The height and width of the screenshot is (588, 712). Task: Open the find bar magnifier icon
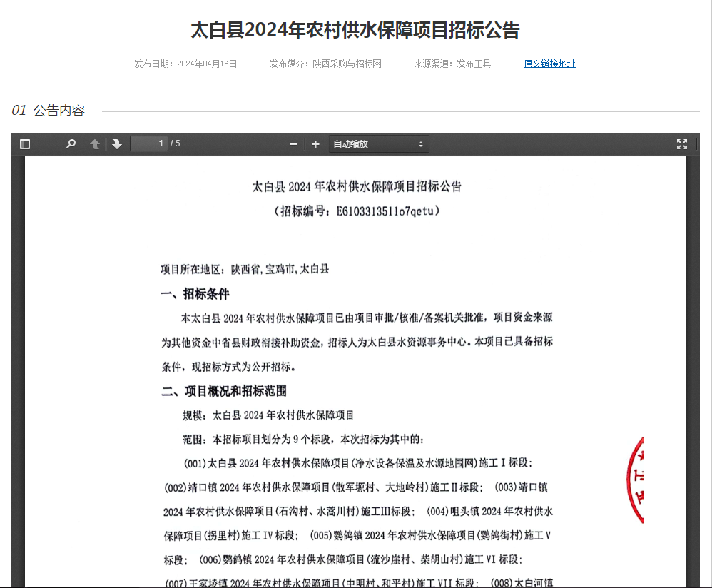[70, 143]
